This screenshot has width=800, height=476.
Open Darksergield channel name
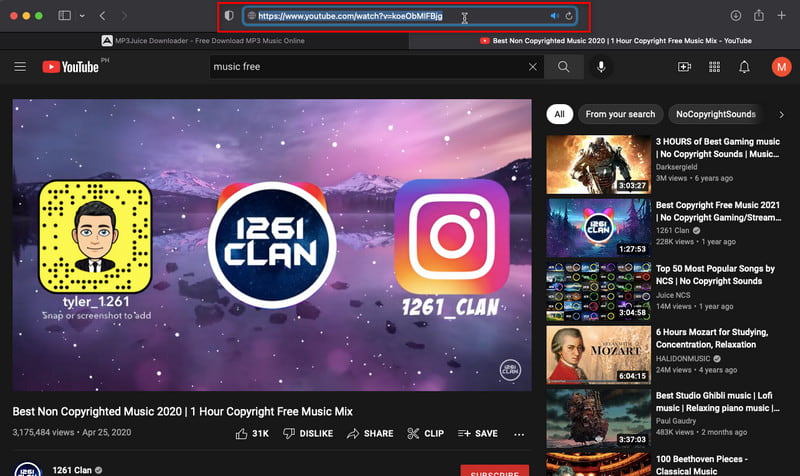point(676,167)
